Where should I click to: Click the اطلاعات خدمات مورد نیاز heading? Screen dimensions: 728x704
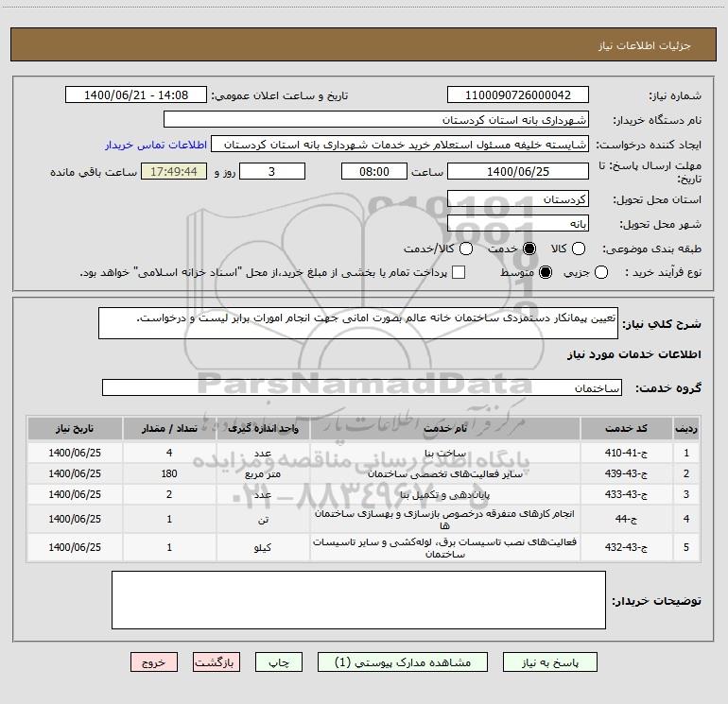(633, 354)
